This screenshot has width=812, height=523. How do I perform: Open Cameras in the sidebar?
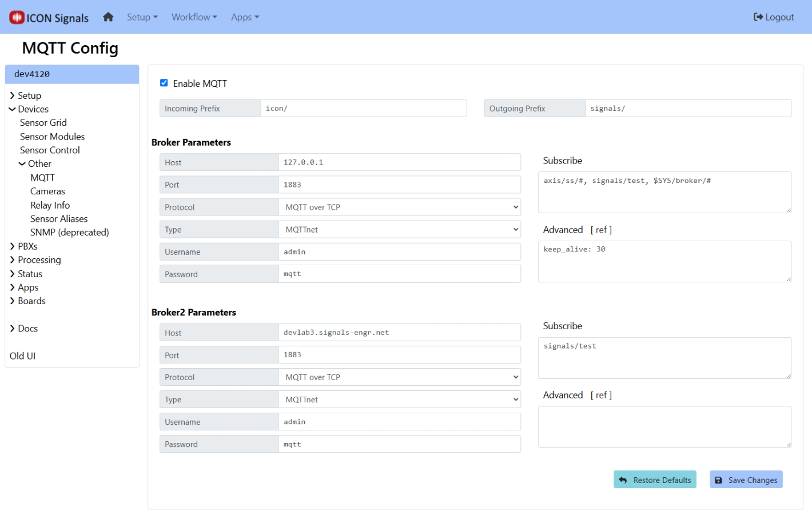coord(47,191)
